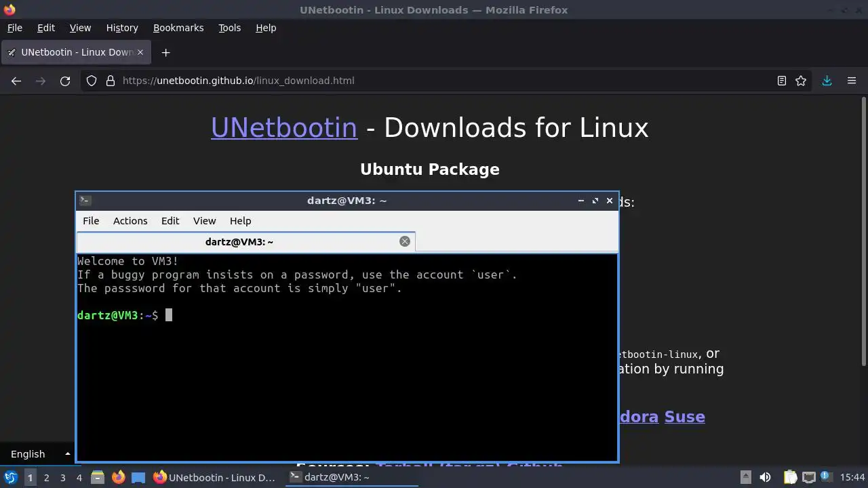Open the volume control tray icon
868x488 pixels.
765,477
